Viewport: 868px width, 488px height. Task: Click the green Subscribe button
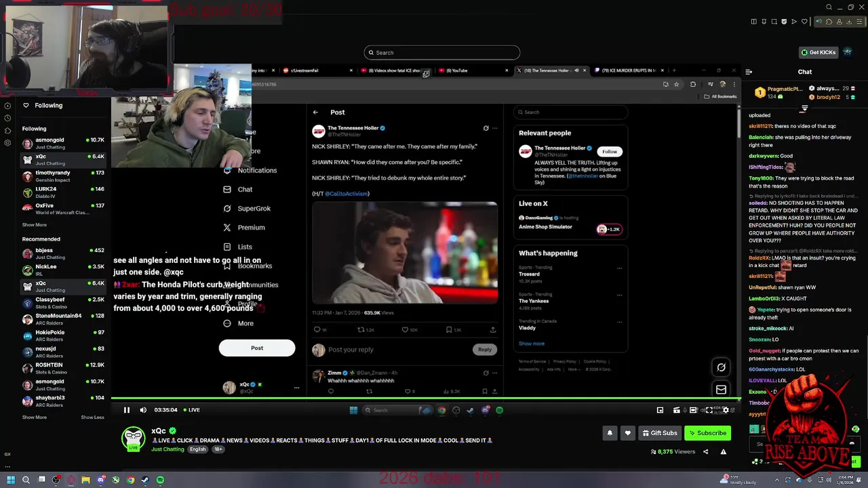(707, 433)
